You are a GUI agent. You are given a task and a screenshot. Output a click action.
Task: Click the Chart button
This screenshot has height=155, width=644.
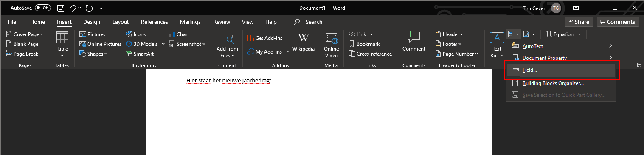[179, 34]
